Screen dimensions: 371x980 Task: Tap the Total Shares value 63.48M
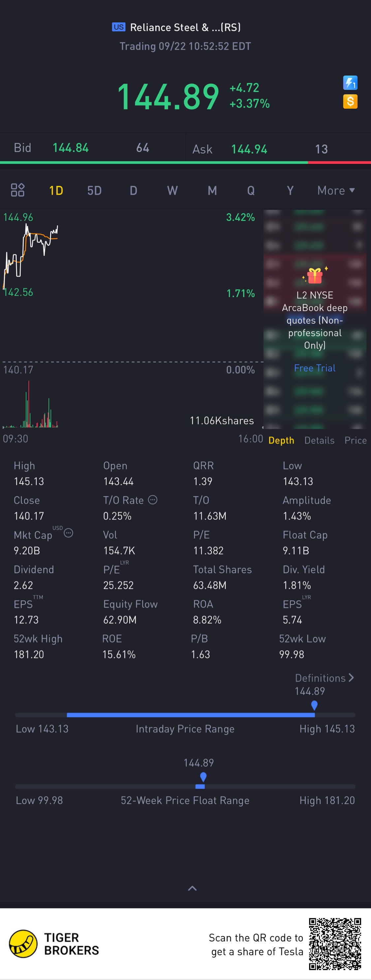tap(209, 585)
